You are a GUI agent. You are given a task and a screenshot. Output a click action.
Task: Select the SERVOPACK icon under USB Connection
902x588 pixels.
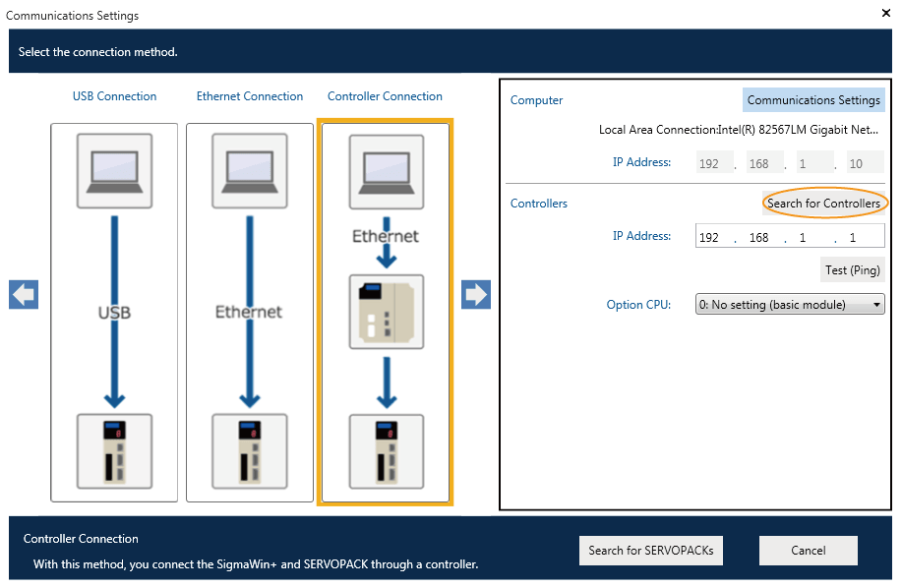pos(114,450)
